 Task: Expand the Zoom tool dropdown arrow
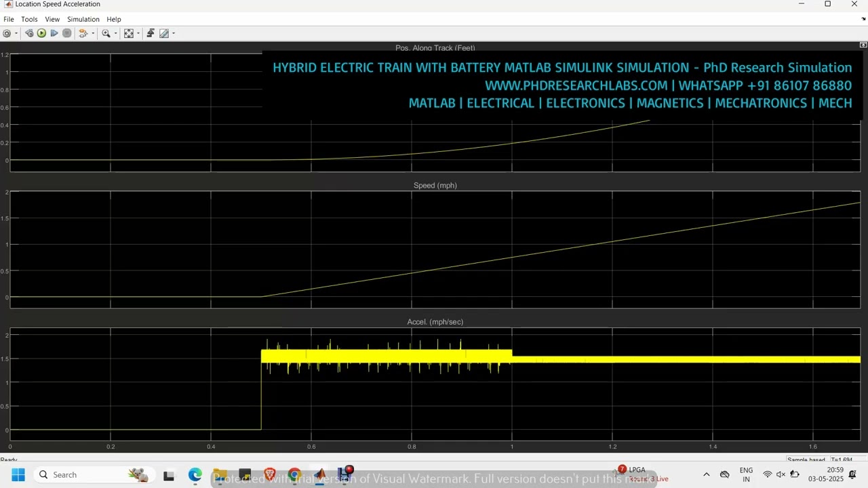(x=115, y=33)
